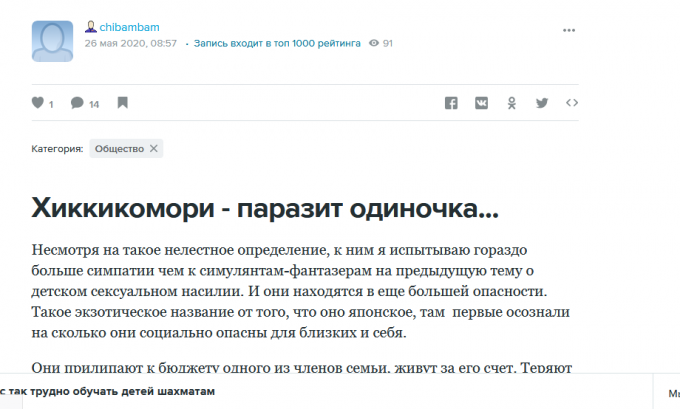Image resolution: width=680 pixels, height=409 pixels.
Task: Open the bottom chess article suggestion
Action: [110, 392]
